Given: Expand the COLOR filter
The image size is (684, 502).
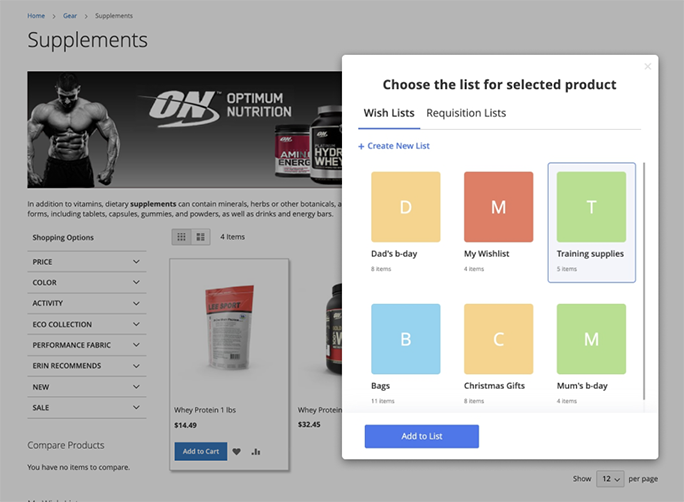Looking at the screenshot, I should (x=86, y=282).
